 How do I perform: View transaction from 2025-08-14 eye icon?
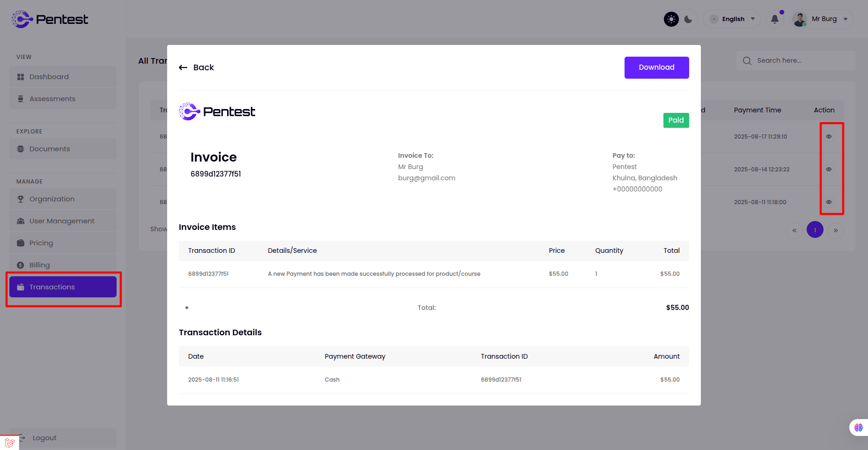[829, 170]
